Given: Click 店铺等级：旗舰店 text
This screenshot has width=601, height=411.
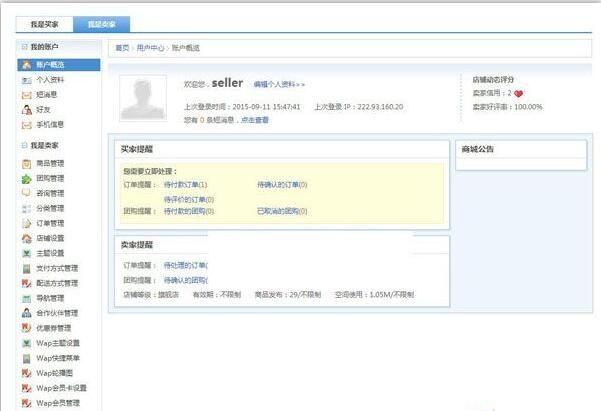Looking at the screenshot, I should coord(151,295).
